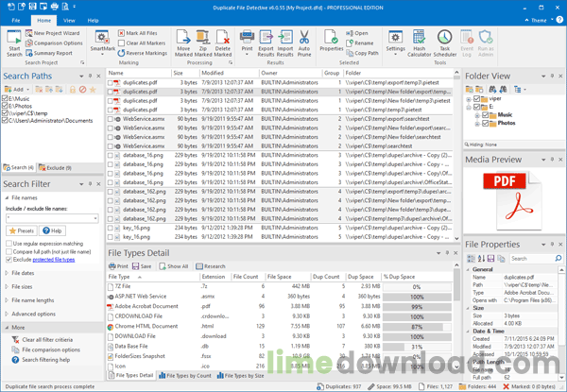The width and height of the screenshot is (567, 392).
Task: Click 31% dup space bar for Data Base File
Action: click(417, 347)
